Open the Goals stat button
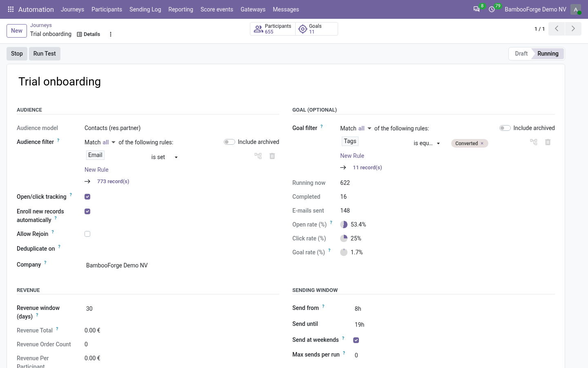Screen dimensions: 588x368 [317, 29]
